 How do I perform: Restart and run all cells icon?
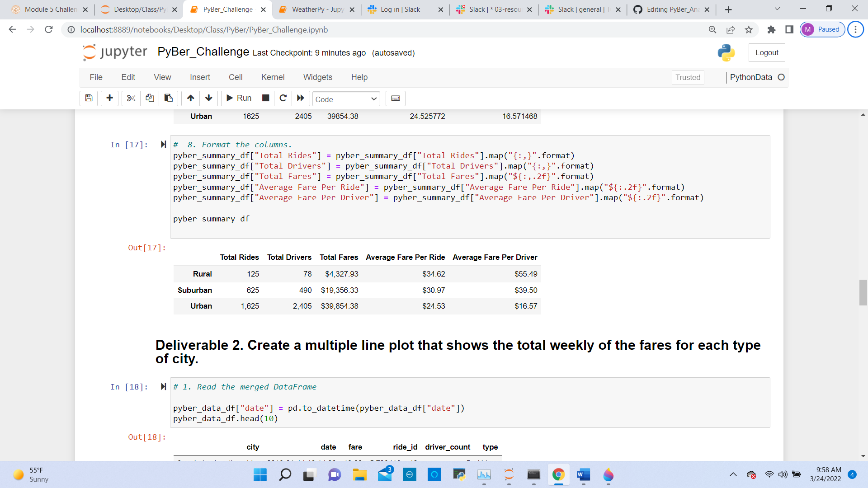pyautogui.click(x=301, y=98)
